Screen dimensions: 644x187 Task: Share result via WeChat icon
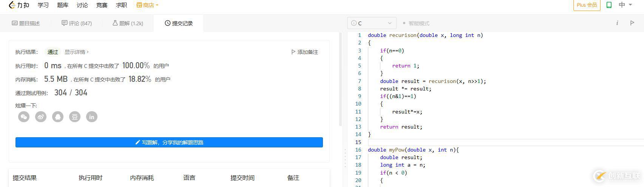tap(24, 117)
